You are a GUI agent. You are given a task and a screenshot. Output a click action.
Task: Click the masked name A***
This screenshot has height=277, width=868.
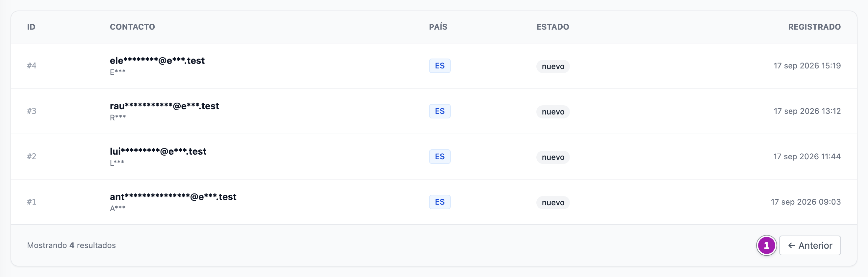[117, 208]
